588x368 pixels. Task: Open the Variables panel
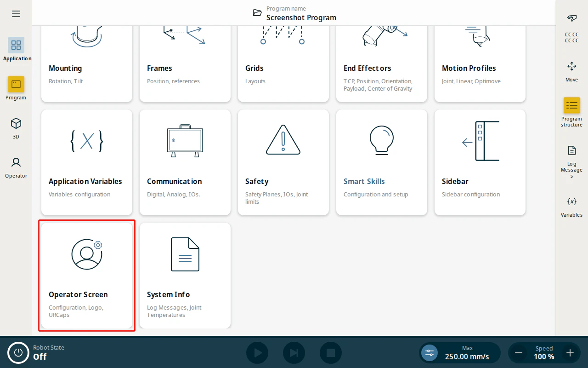pos(572,207)
